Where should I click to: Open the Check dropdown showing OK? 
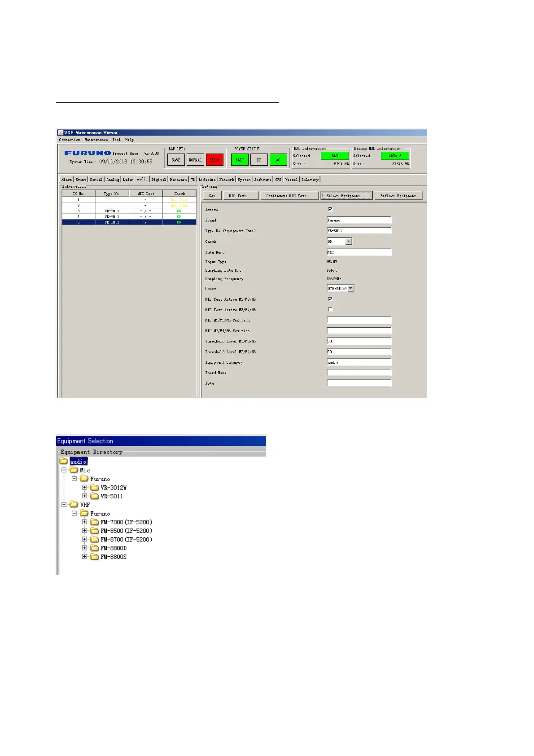[349, 242]
